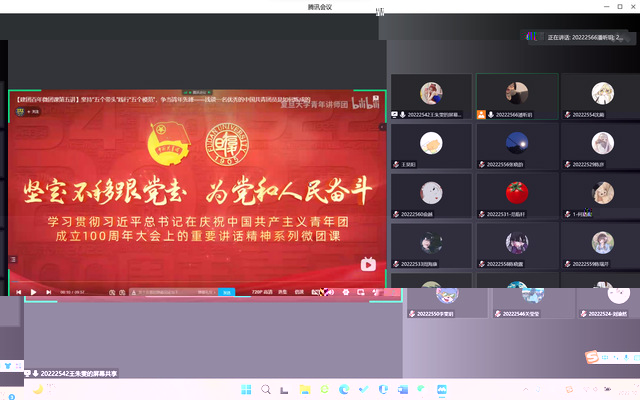
Task: Click the Sogou input method icon
Action: click(x=592, y=357)
